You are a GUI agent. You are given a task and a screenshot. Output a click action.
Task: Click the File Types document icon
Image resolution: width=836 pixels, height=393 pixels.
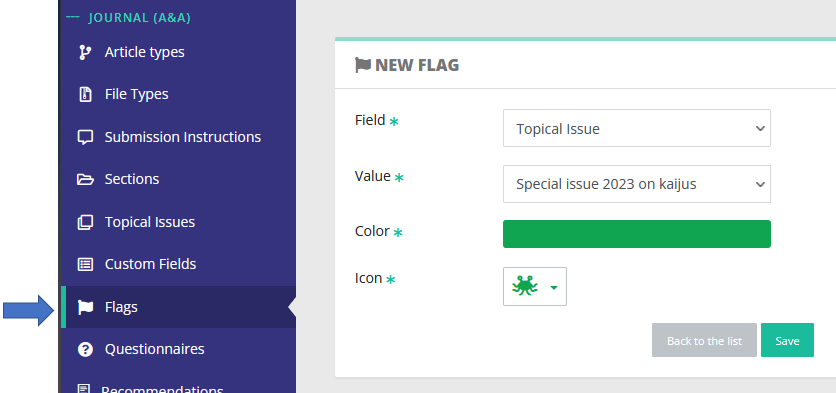[85, 94]
